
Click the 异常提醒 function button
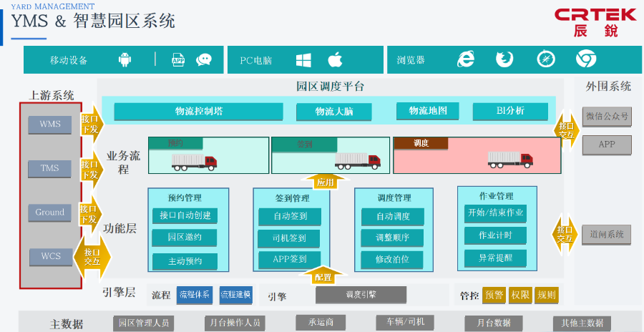[x=495, y=258]
